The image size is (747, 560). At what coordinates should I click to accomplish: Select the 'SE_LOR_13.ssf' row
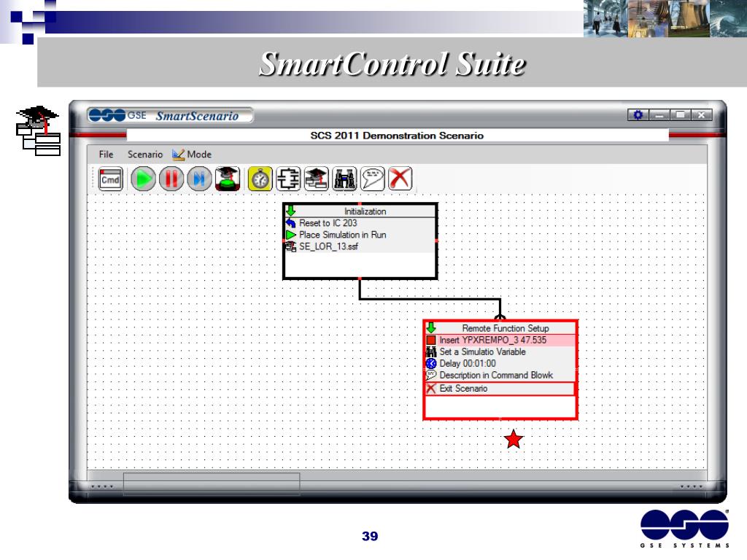tap(360, 246)
